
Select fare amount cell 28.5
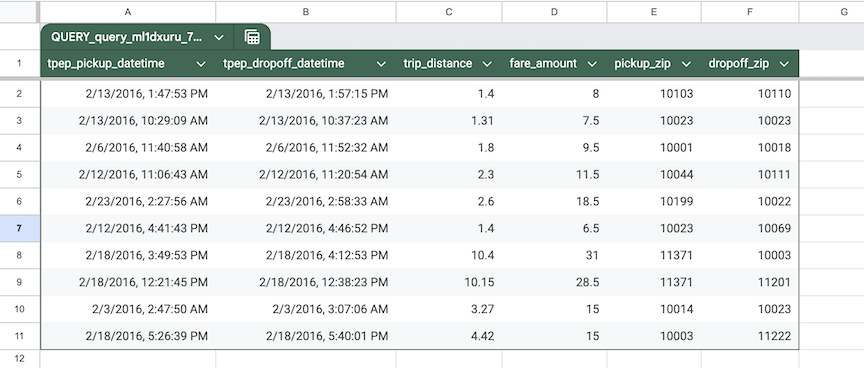[554, 282]
